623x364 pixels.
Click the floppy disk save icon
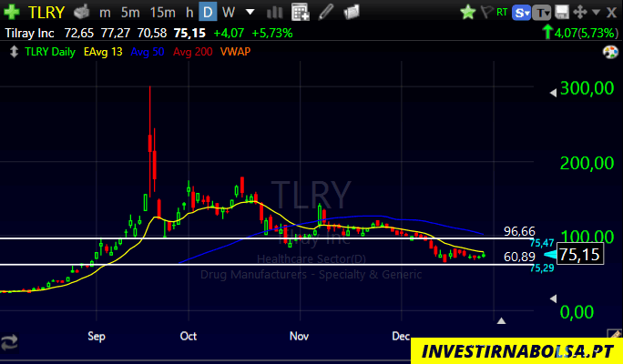pos(562,13)
